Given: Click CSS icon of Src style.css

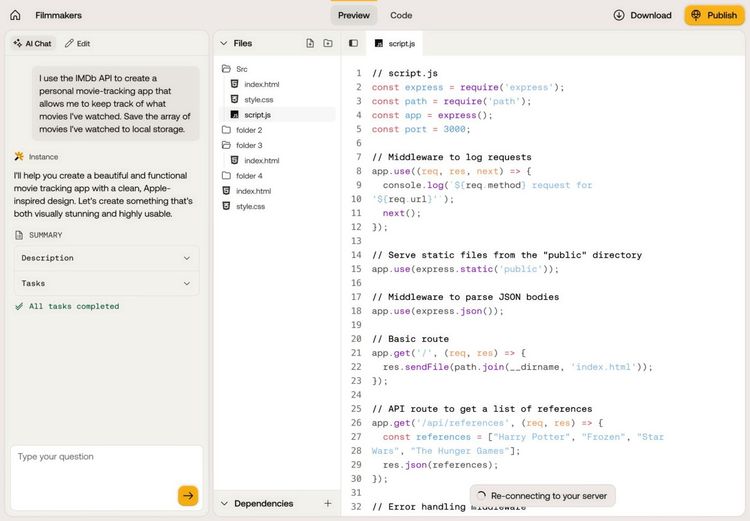Looking at the screenshot, I should pos(234,99).
